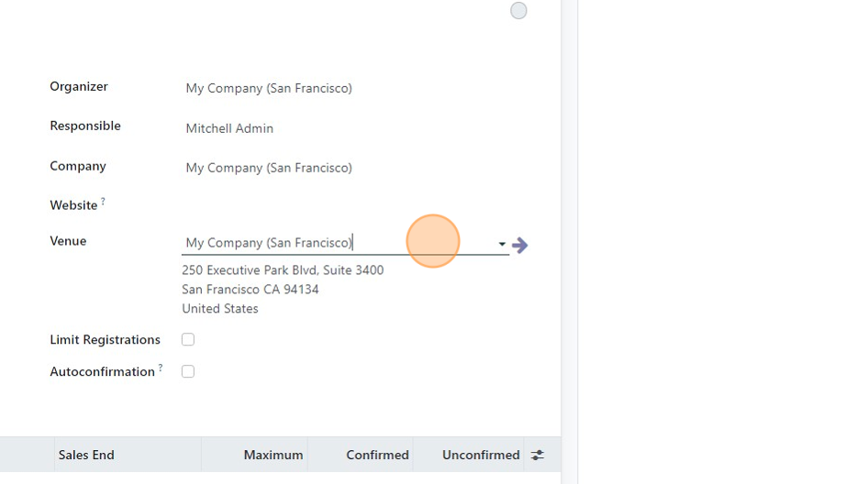
Task: Sort by the Sales End column
Action: tap(86, 455)
